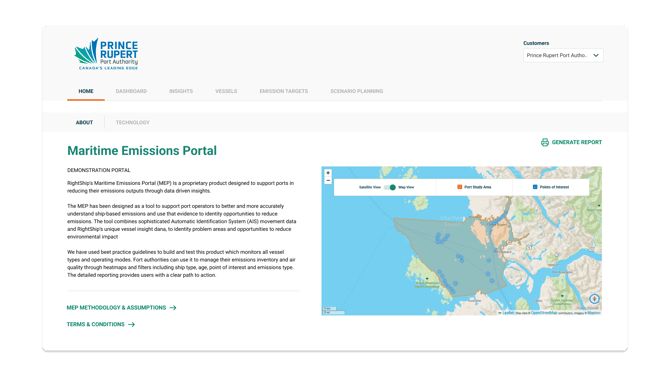The width and height of the screenshot is (670, 376).
Task: Open the Home tab
Action: point(86,91)
